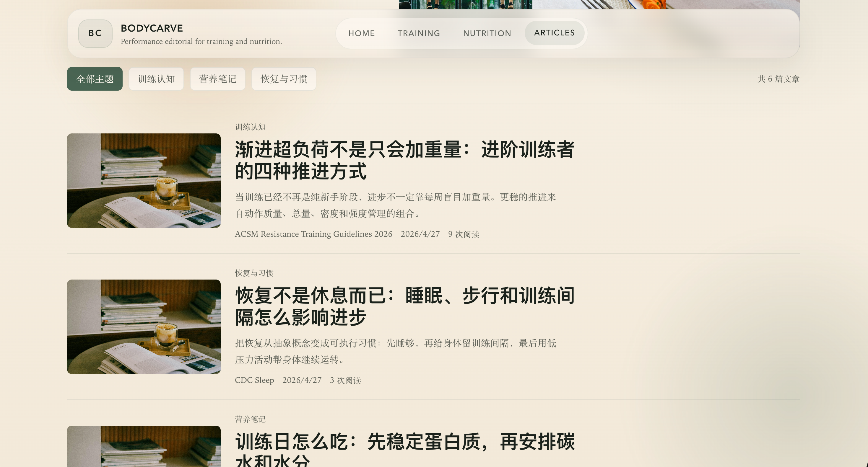868x467 pixels.
Task: Open the NUTRITION nav item
Action: pos(487,33)
